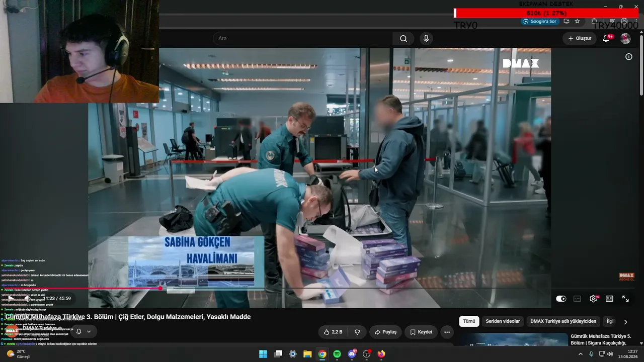Dislike the video with the thumbs-down icon

357,332
